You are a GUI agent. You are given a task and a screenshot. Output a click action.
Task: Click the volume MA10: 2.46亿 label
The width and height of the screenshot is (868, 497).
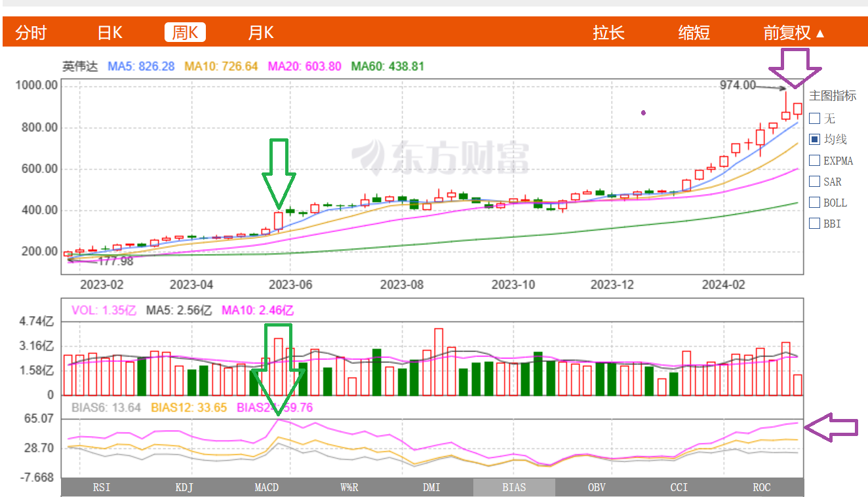click(x=258, y=310)
